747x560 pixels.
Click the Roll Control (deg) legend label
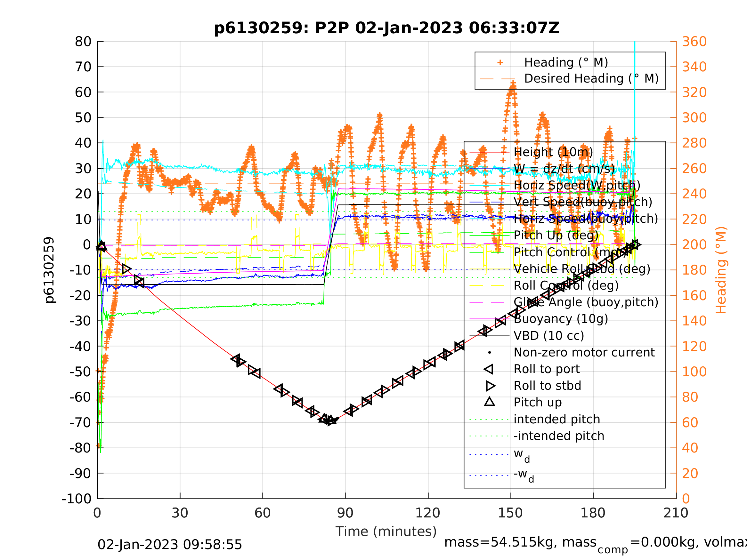pyautogui.click(x=566, y=285)
